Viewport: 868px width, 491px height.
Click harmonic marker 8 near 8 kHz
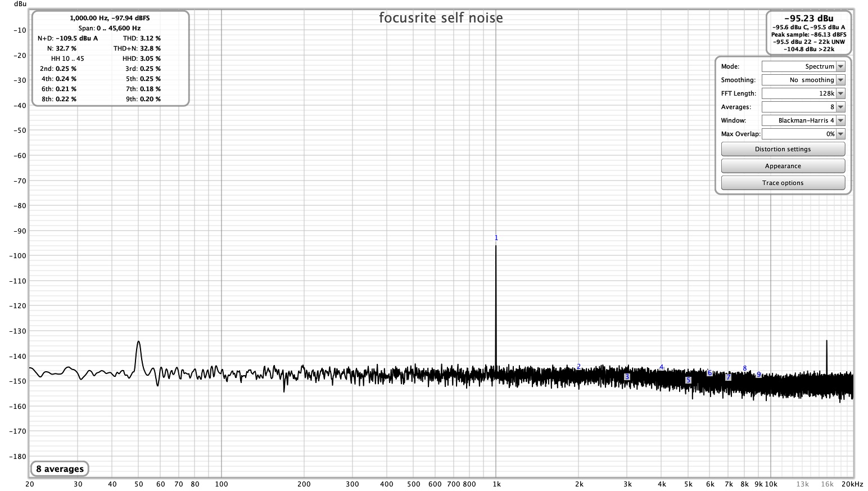coord(745,368)
